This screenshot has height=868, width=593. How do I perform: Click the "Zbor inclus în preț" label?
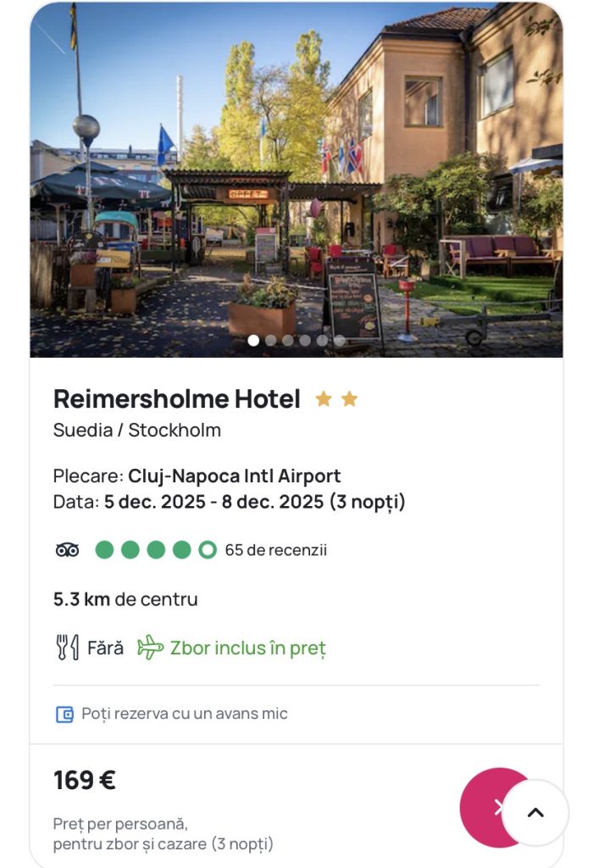pyautogui.click(x=247, y=648)
